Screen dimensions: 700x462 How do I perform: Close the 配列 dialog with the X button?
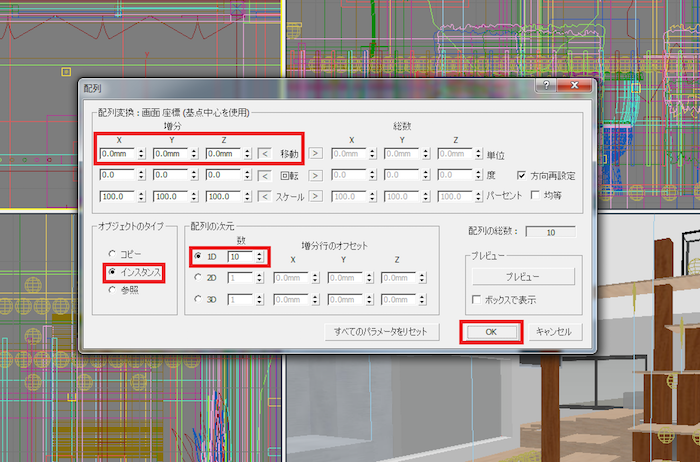(x=579, y=87)
